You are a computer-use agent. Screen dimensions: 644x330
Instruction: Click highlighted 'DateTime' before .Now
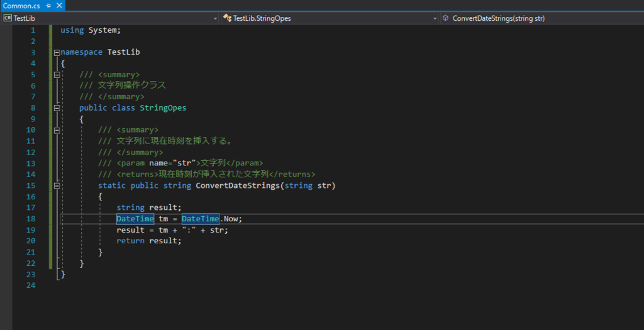201,219
